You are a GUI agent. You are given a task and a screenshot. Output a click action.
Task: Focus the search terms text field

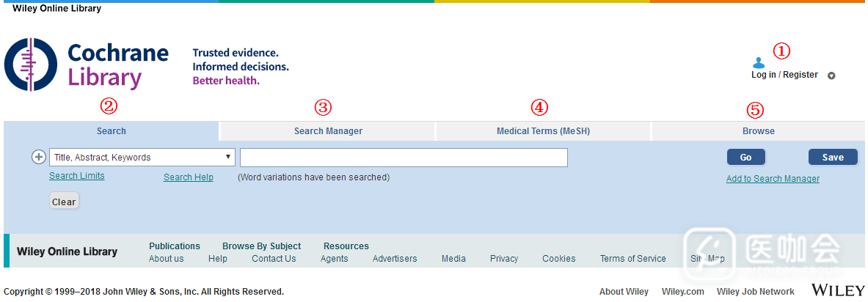coord(404,158)
